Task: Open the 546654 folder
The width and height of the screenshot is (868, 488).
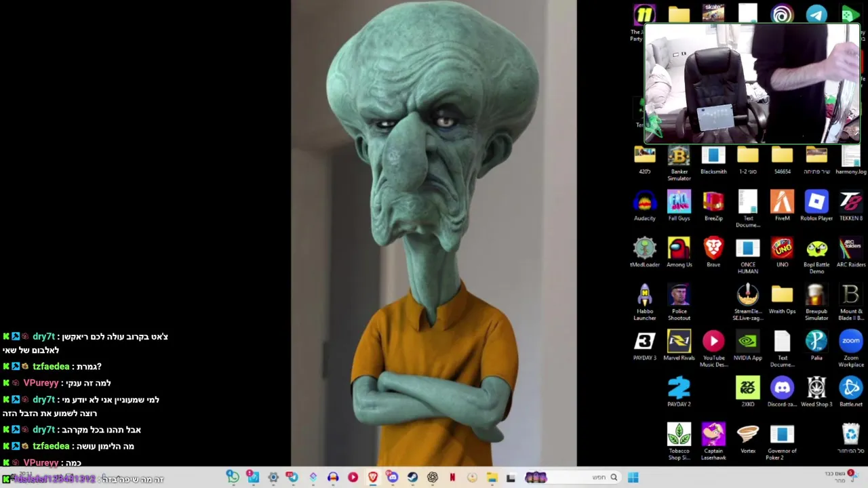Action: 782,161
